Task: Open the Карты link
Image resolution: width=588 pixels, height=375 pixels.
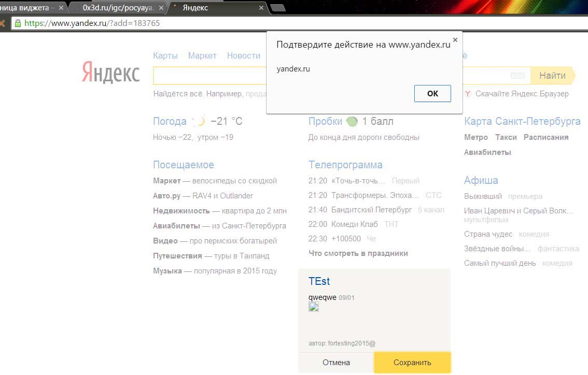Action: coord(165,55)
